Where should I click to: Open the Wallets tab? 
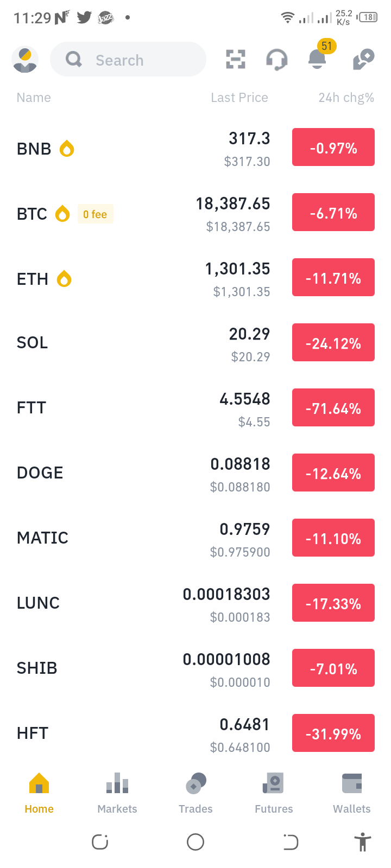tap(352, 793)
